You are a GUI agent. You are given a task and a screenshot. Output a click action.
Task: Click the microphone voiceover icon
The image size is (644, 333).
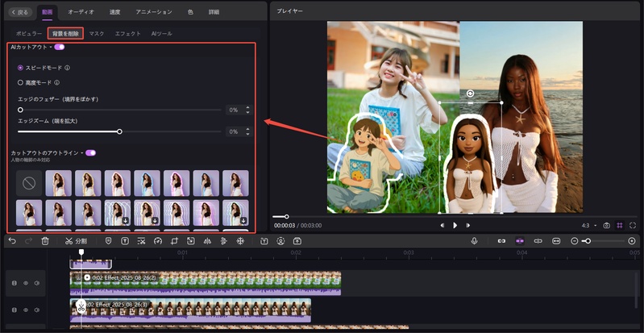click(x=475, y=241)
